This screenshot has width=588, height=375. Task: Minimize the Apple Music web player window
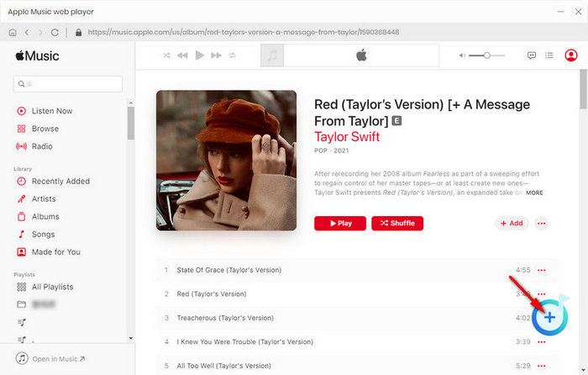[x=561, y=12]
